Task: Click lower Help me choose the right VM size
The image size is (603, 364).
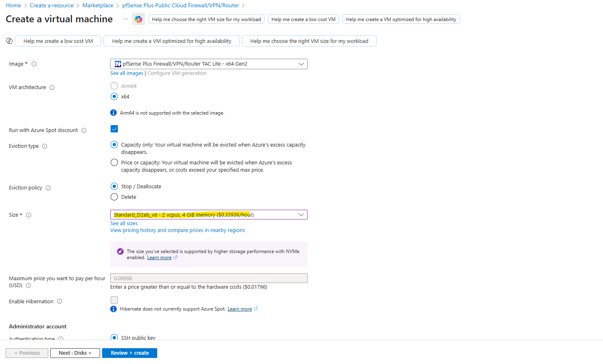Action: click(309, 41)
